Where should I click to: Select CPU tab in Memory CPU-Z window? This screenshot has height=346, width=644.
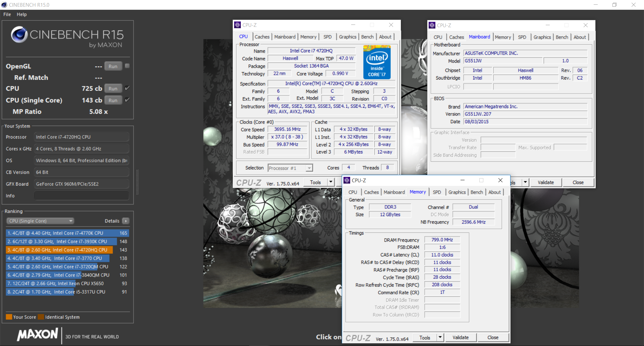pyautogui.click(x=353, y=192)
